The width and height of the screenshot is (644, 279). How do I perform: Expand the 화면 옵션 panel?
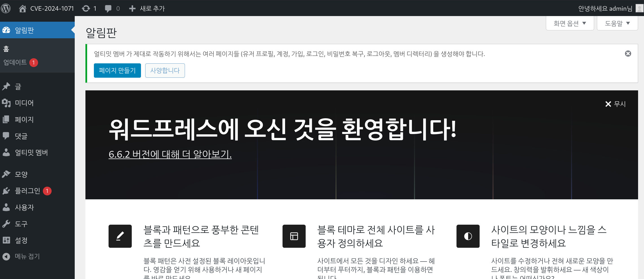point(570,23)
